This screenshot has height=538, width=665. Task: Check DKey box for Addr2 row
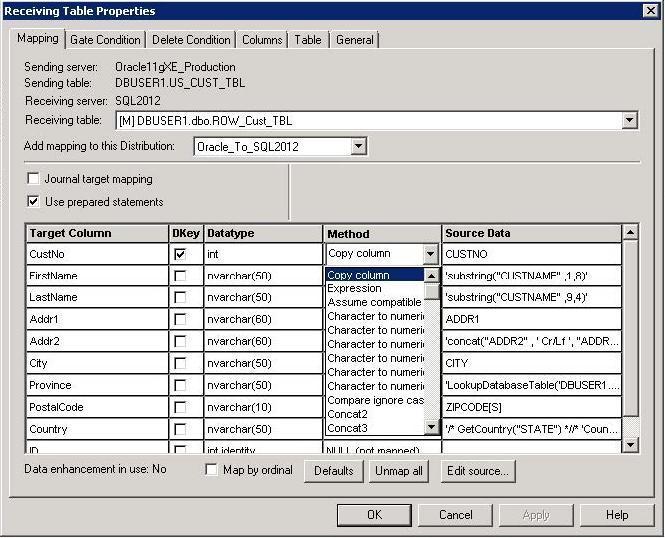[180, 341]
